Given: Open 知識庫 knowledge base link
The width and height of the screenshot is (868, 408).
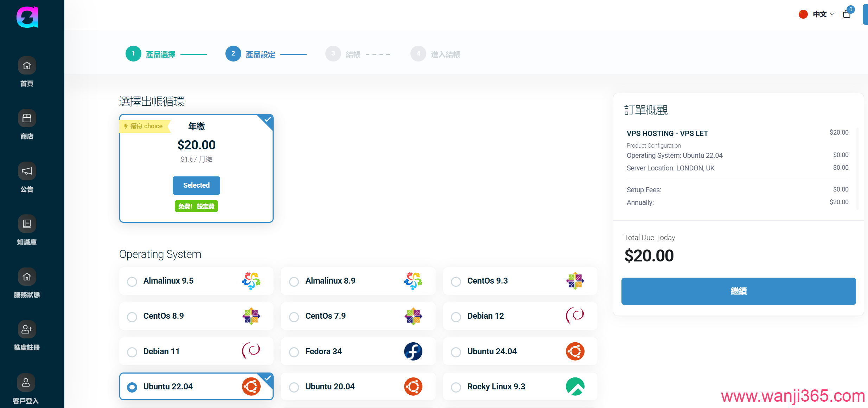Looking at the screenshot, I should (x=27, y=242).
